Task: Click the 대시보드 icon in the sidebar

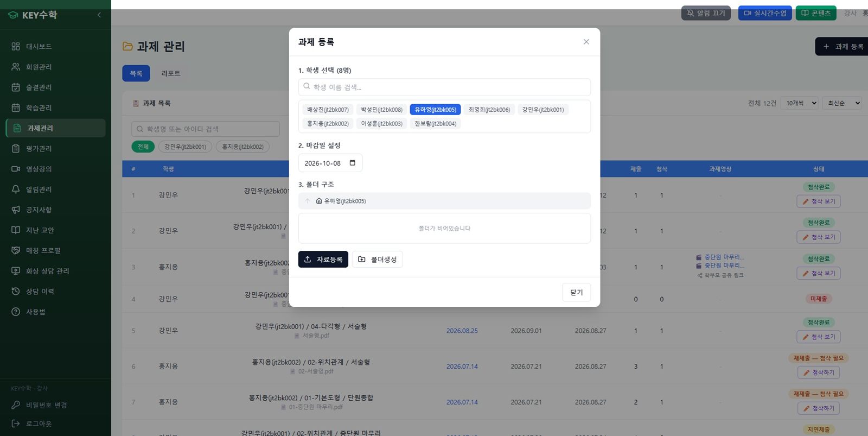Action: (16, 47)
